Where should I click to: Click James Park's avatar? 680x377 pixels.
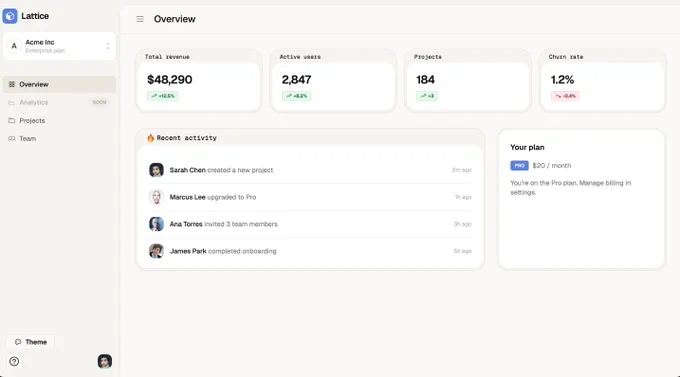156,251
